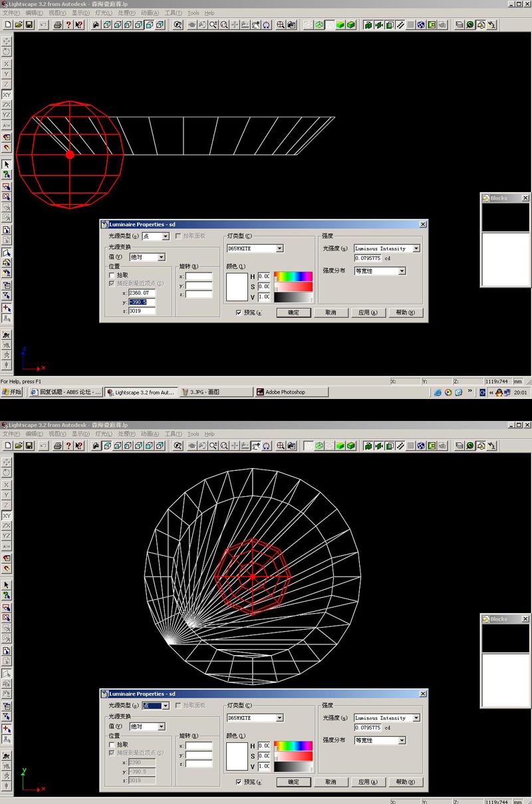Click the Save disk icon in the top window toolbar
The height and width of the screenshot is (804, 532).
[29, 25]
